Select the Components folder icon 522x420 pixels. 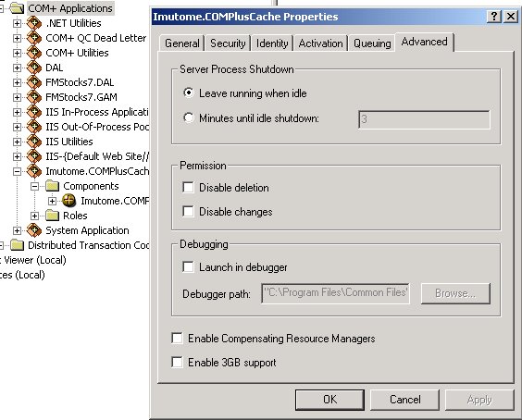52,186
